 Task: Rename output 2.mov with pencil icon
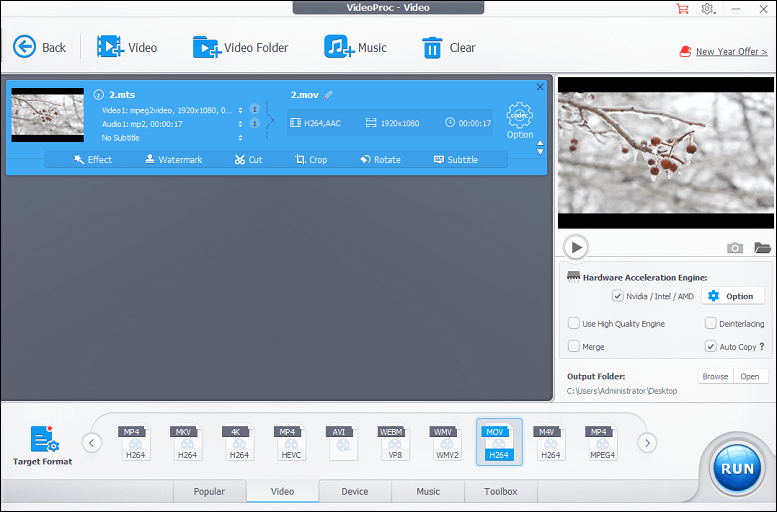(329, 94)
